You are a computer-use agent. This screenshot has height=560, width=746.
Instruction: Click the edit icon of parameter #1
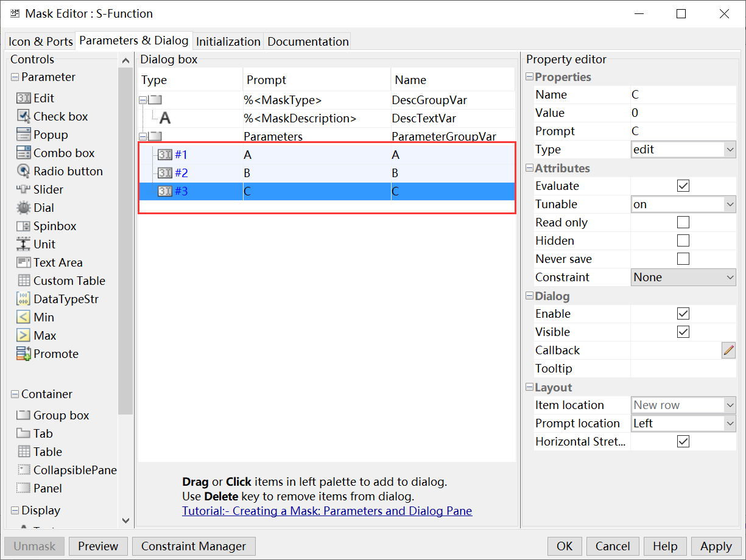tap(165, 155)
